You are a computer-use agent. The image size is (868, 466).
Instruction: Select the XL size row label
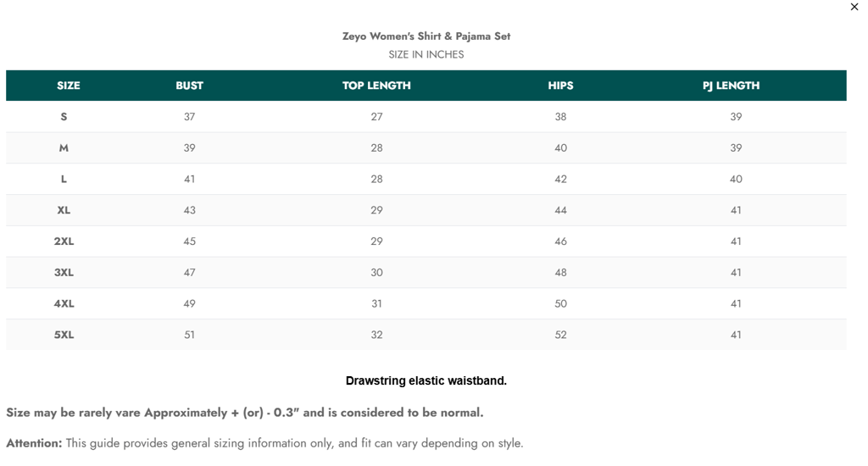[64, 210]
